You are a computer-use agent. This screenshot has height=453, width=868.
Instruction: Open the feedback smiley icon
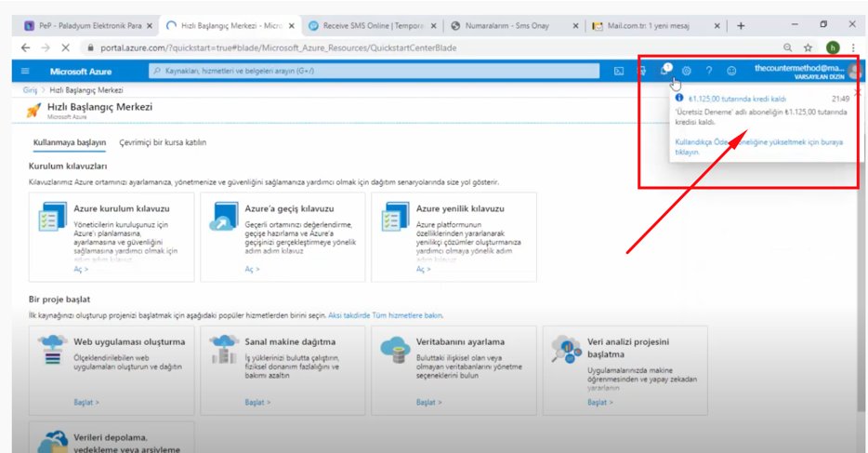(731, 71)
